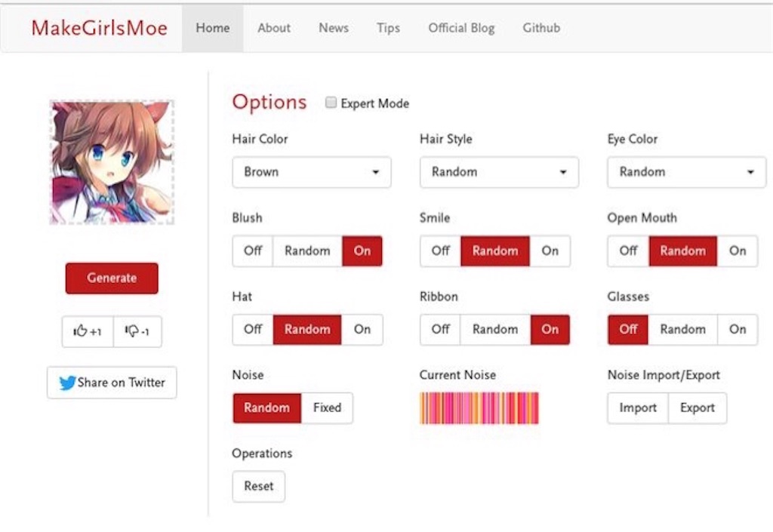Set Glasses to Random
The image size is (773, 532).
click(x=682, y=329)
